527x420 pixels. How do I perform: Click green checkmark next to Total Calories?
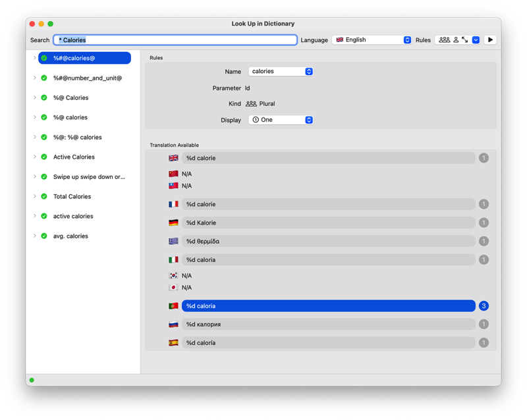click(44, 197)
